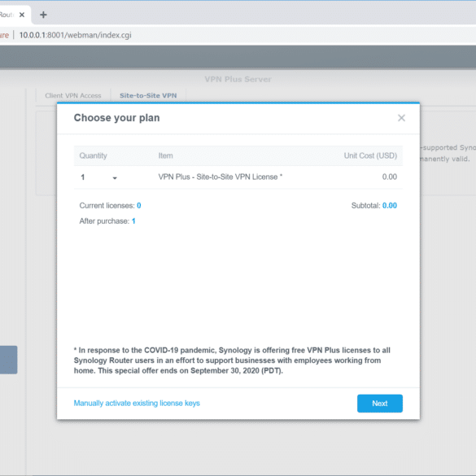Click the Quantity column header
476x476 pixels.
tap(94, 155)
